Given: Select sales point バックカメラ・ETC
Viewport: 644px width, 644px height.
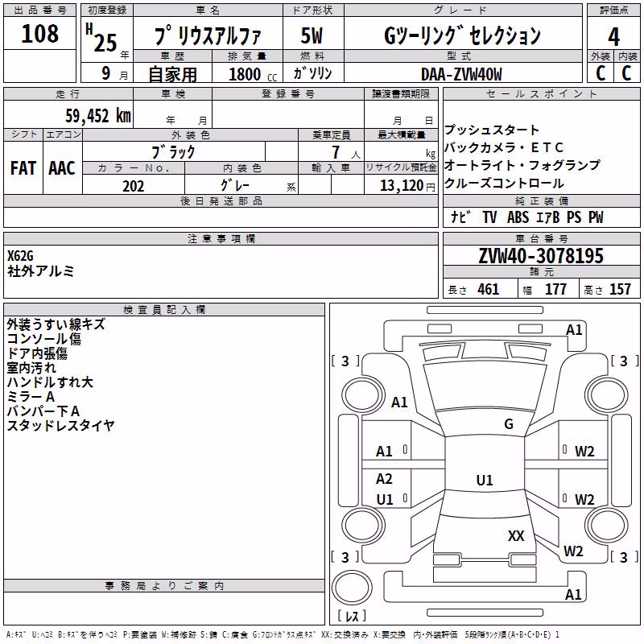Looking at the screenshot, I should [x=504, y=147].
